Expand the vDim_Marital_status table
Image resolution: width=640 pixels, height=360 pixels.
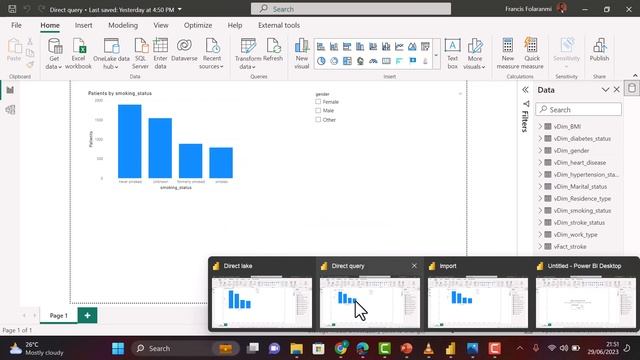pos(540,187)
